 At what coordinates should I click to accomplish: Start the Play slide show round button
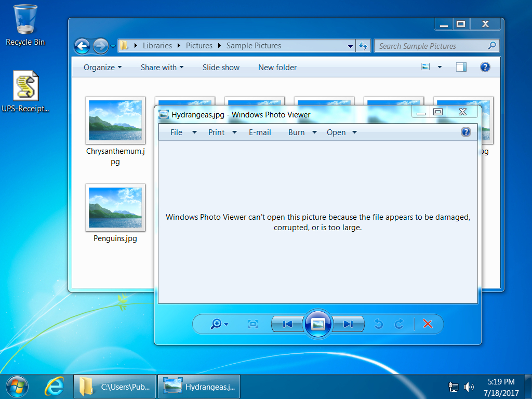click(318, 324)
